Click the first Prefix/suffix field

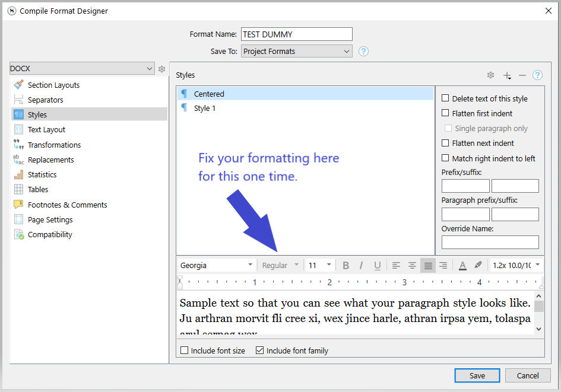tap(465, 186)
